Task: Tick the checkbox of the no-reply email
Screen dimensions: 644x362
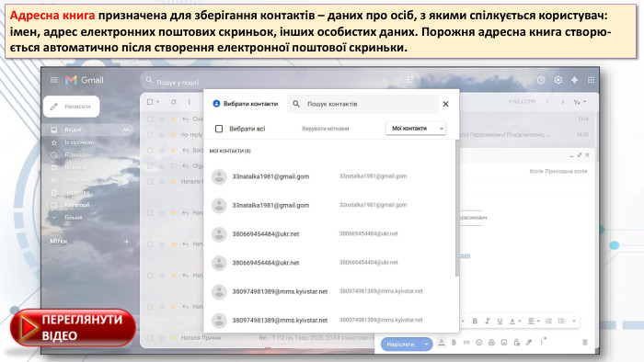Action: click(150, 134)
